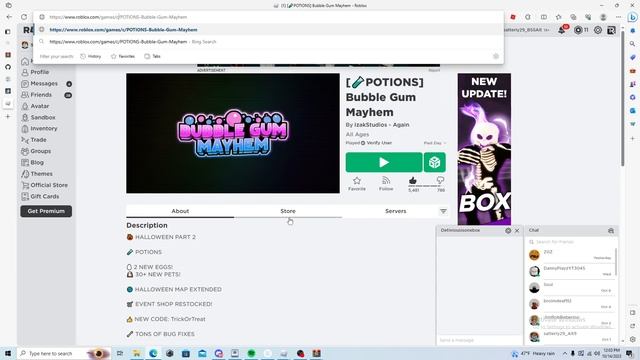Open Themes from the sidebar
The width and height of the screenshot is (640, 360).
click(37, 174)
